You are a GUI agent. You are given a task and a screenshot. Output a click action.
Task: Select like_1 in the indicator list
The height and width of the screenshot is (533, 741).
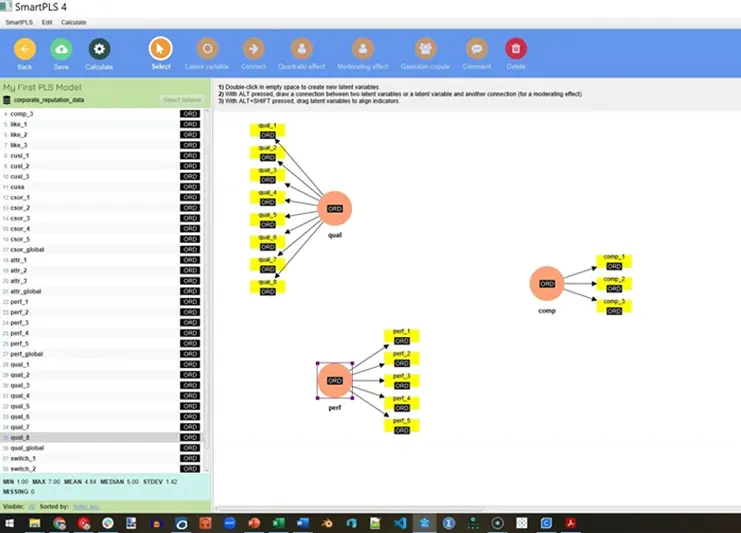point(101,124)
